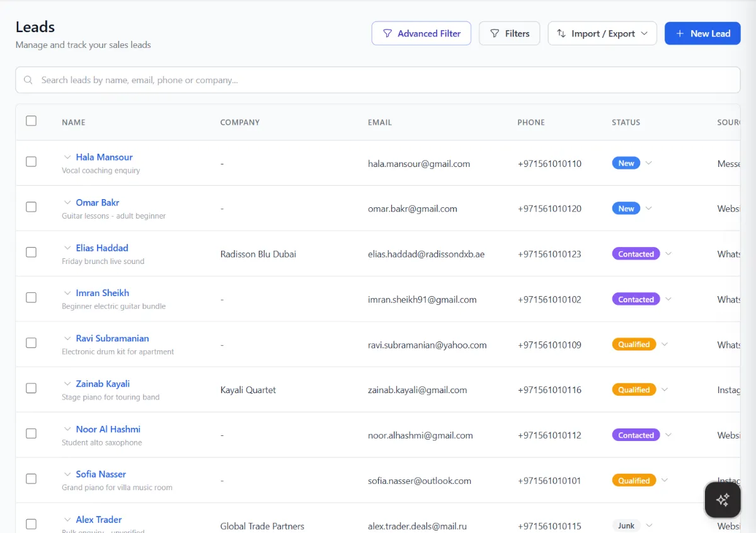Open Ravi Subramanian lead link
Viewport: 756px width, 533px height.
pos(112,338)
